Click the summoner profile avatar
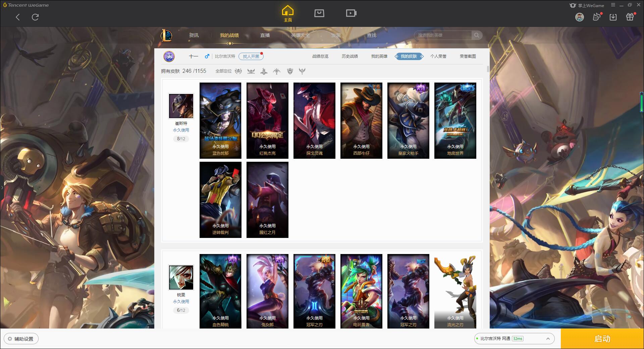This screenshot has height=349, width=644. [x=169, y=56]
